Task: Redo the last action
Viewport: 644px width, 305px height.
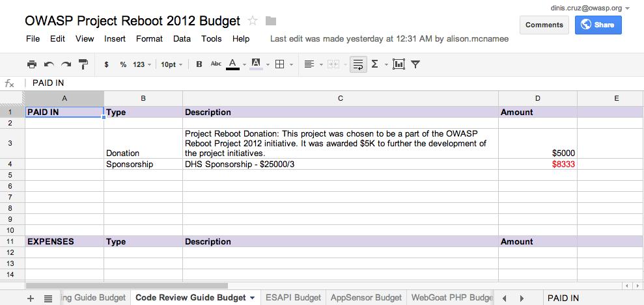Action: pos(66,64)
